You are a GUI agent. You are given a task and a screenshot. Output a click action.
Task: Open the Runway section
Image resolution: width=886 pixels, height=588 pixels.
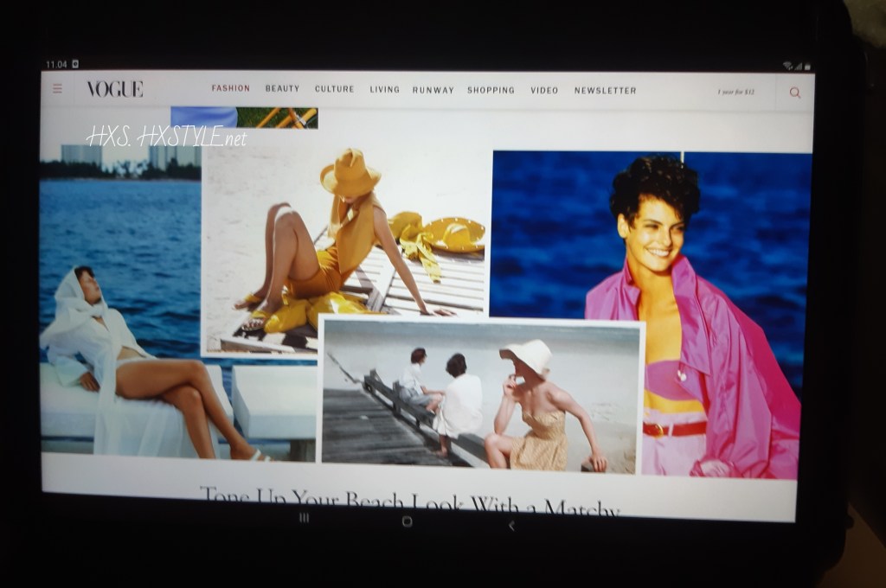433,90
